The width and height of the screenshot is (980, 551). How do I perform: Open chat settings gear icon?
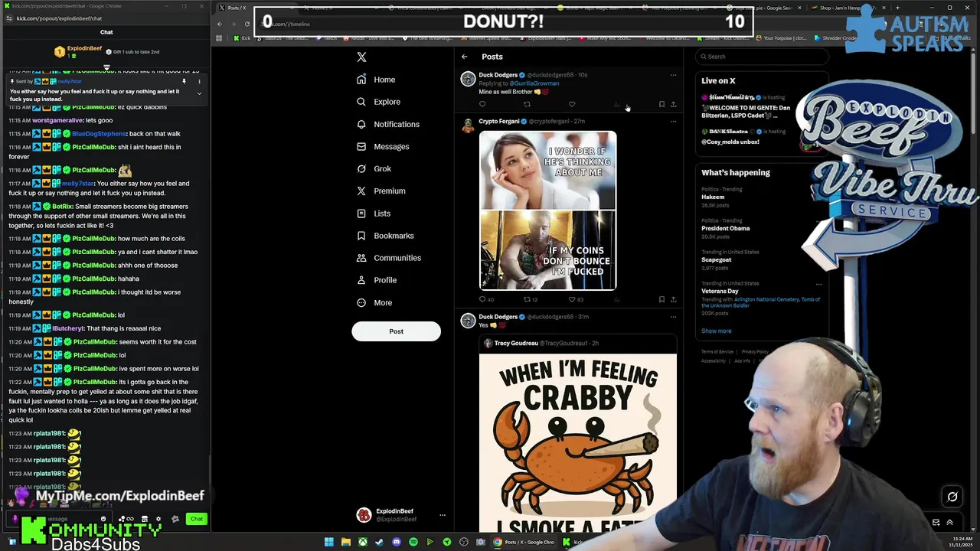(x=158, y=519)
